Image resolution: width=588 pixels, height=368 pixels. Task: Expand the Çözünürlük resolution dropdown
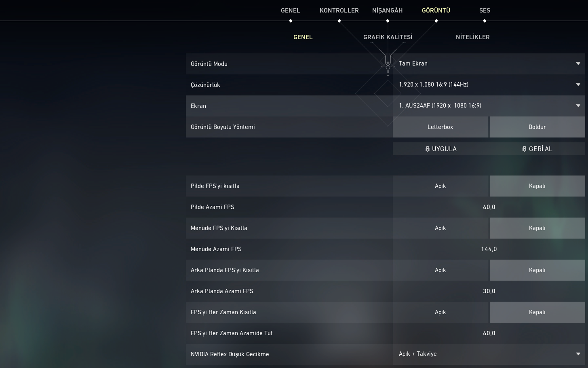[x=489, y=85]
